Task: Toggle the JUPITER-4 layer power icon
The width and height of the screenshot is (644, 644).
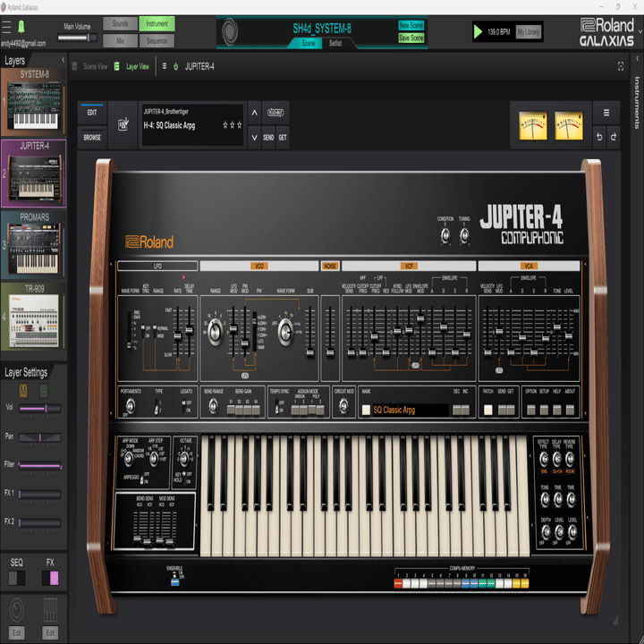Action: [x=176, y=66]
